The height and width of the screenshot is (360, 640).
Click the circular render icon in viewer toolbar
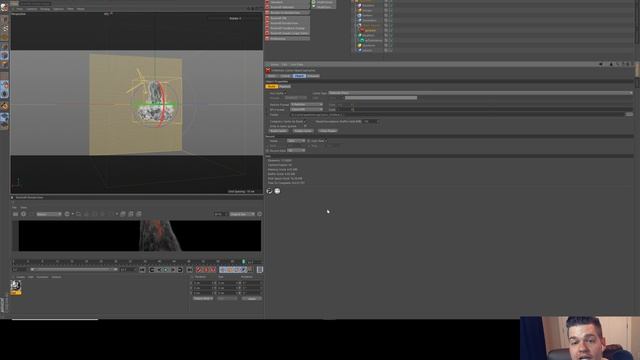23,214
